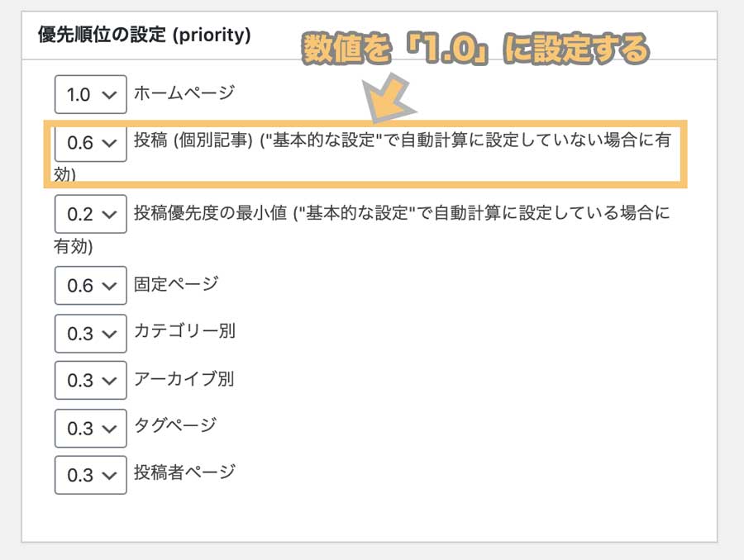This screenshot has height=560, width=744.
Task: Click the 優先順位の設定 (priority) heading
Action: tap(144, 35)
